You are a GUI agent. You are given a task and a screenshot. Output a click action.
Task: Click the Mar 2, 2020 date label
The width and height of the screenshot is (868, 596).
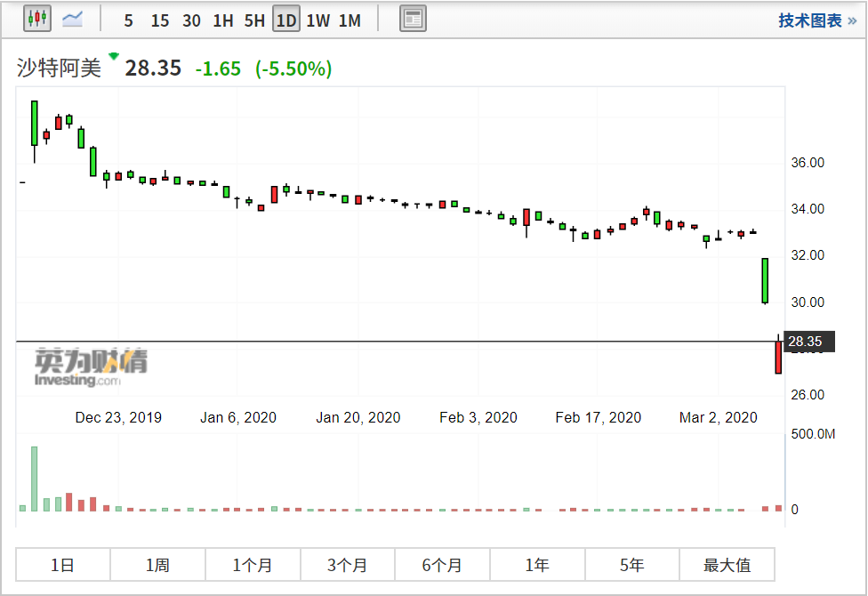pos(718,417)
